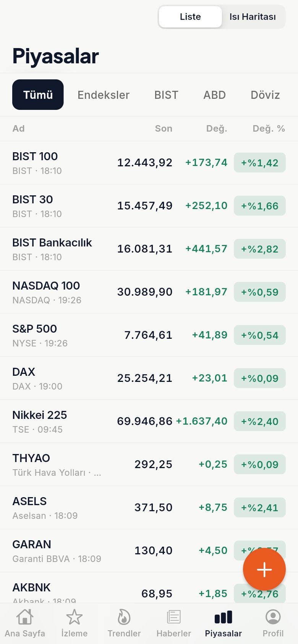Open the Ana Sayfa home icon
Screen dimensions: 298x644
click(x=25, y=617)
